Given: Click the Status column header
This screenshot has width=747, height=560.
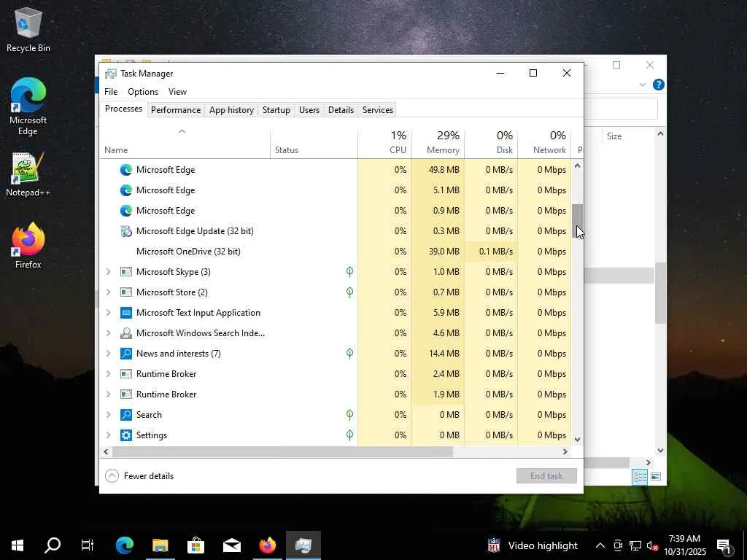Looking at the screenshot, I should coord(314,142).
